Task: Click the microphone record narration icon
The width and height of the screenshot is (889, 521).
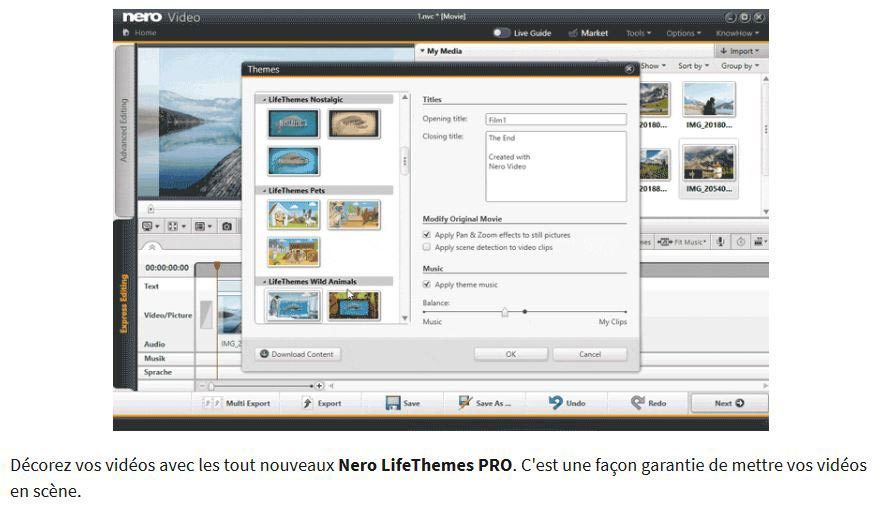Action: (x=720, y=242)
